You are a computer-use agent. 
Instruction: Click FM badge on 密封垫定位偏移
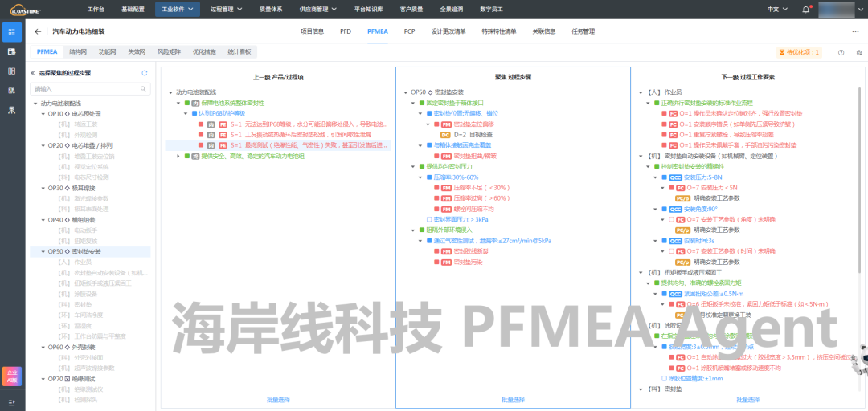coord(445,124)
